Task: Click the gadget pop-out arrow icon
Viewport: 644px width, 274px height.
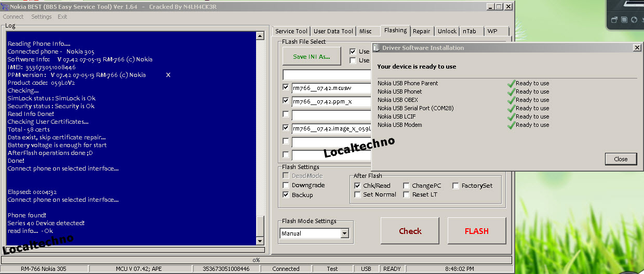Action: coord(614,20)
